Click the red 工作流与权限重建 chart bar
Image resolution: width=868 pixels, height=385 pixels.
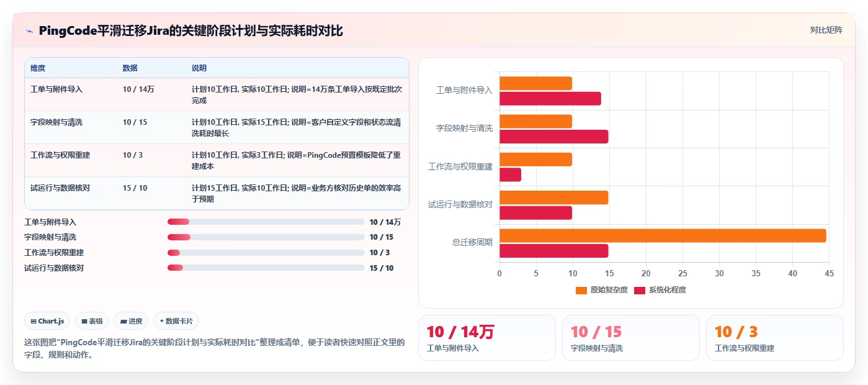[x=510, y=175]
